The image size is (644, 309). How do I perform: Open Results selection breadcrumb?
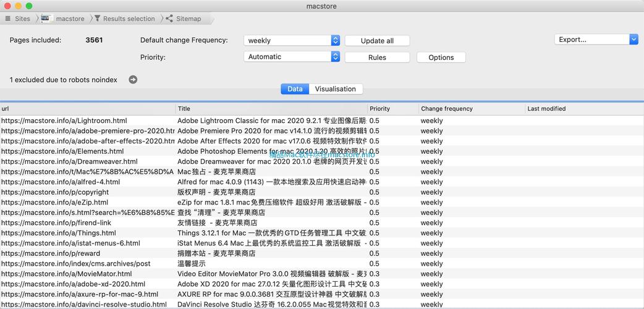tap(129, 19)
